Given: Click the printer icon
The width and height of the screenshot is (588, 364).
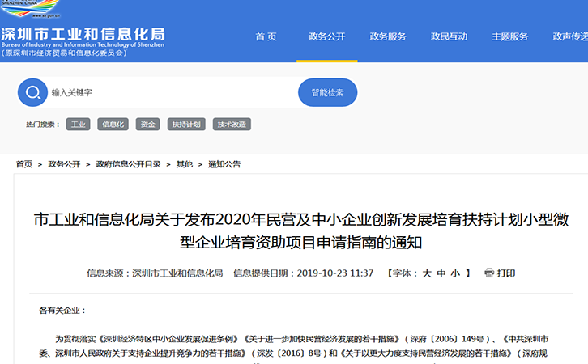Looking at the screenshot, I should click(x=488, y=273).
